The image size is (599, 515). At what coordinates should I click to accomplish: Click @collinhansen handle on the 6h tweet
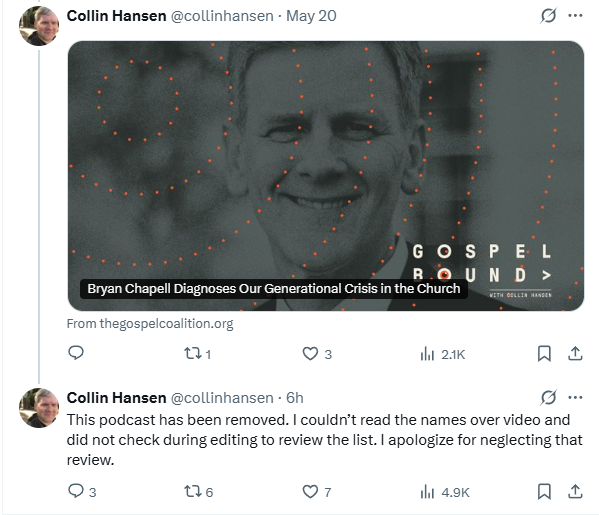[x=222, y=398]
